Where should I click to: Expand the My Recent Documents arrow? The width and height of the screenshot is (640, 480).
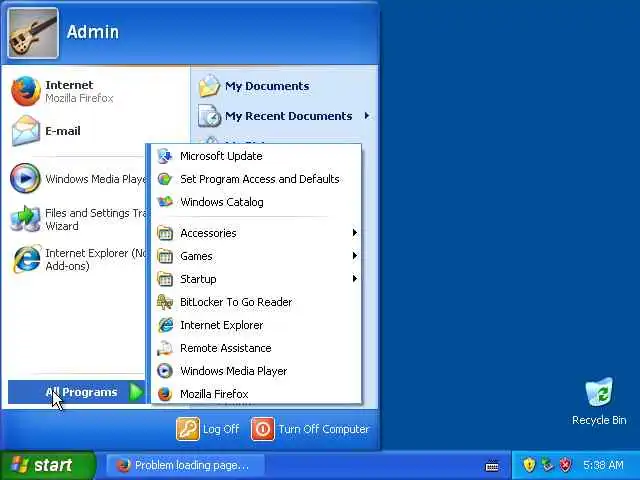pyautogui.click(x=367, y=116)
